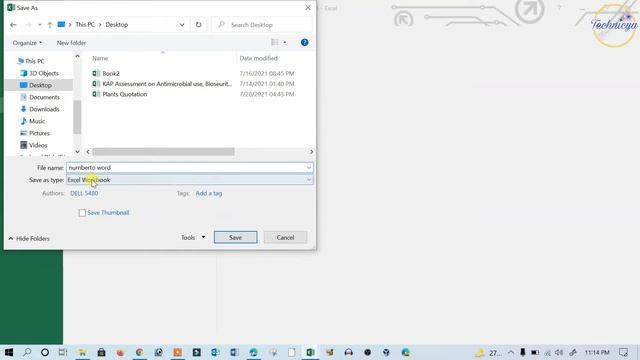Click the file list horizontal scrollbar thumb
Screen dimensions: 640x360
pos(163,152)
